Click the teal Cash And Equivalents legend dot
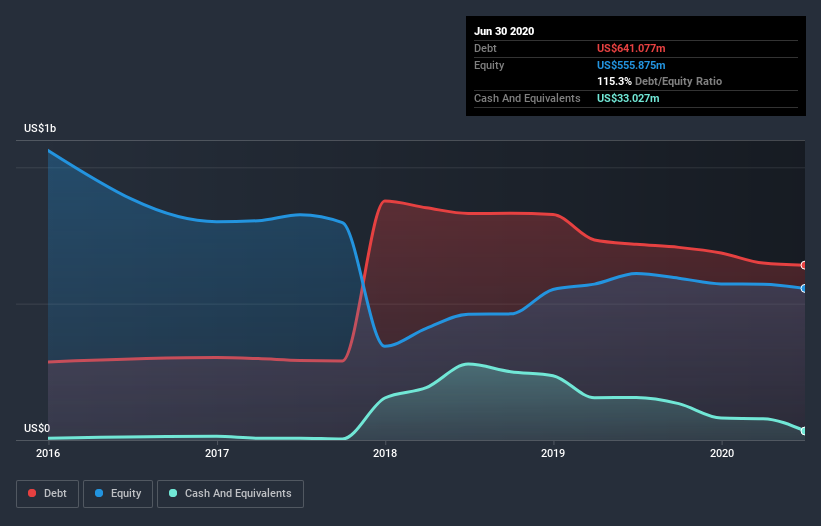The height and width of the screenshot is (526, 821). (173, 493)
